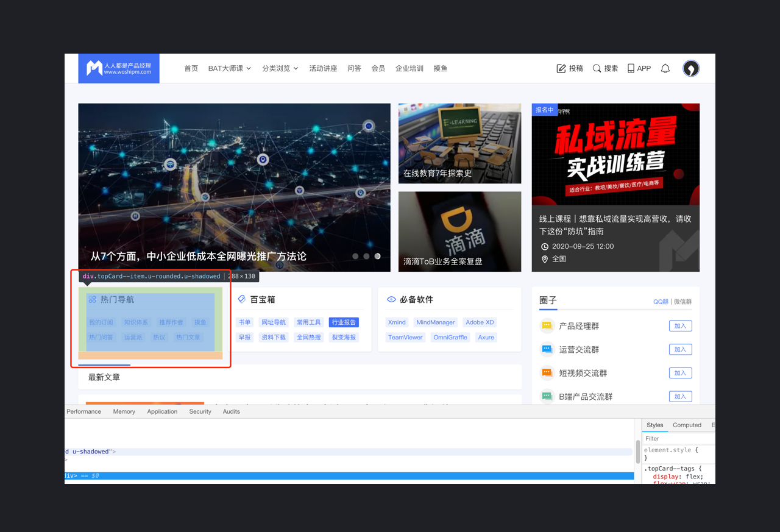Go to 首页 in the navigation

[x=191, y=68]
